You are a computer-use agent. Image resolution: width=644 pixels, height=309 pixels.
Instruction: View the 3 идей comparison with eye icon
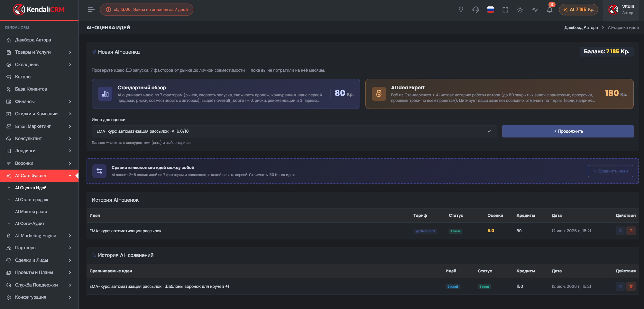[620, 287]
